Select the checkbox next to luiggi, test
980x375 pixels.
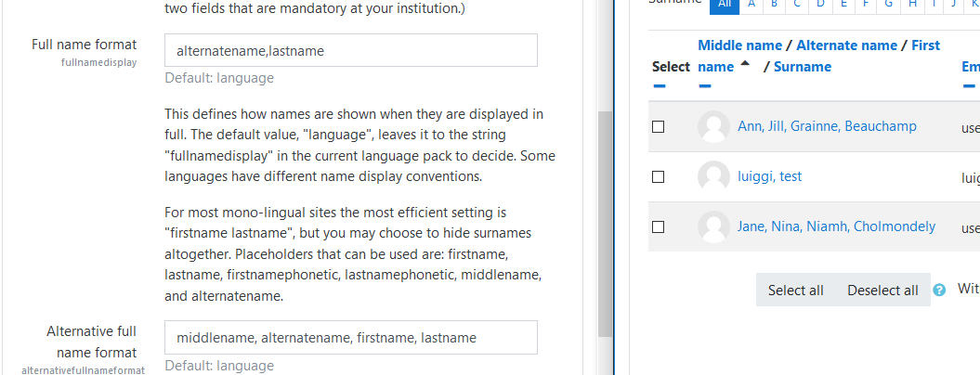(658, 177)
